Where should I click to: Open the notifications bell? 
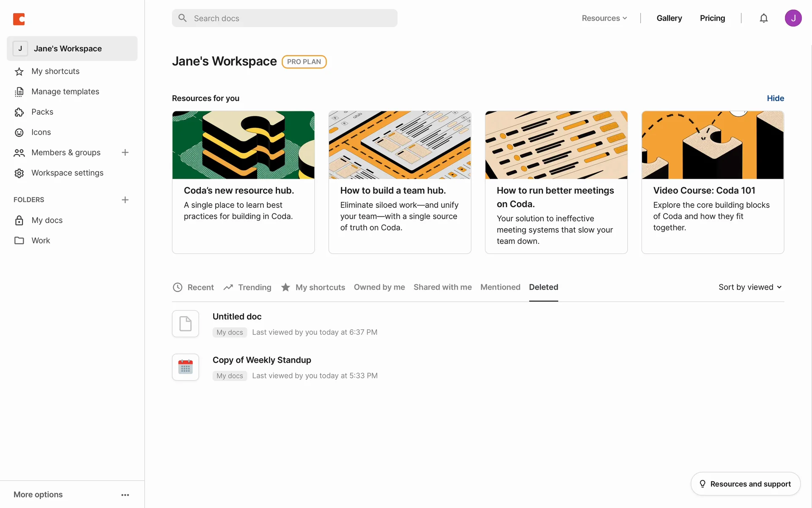763,18
